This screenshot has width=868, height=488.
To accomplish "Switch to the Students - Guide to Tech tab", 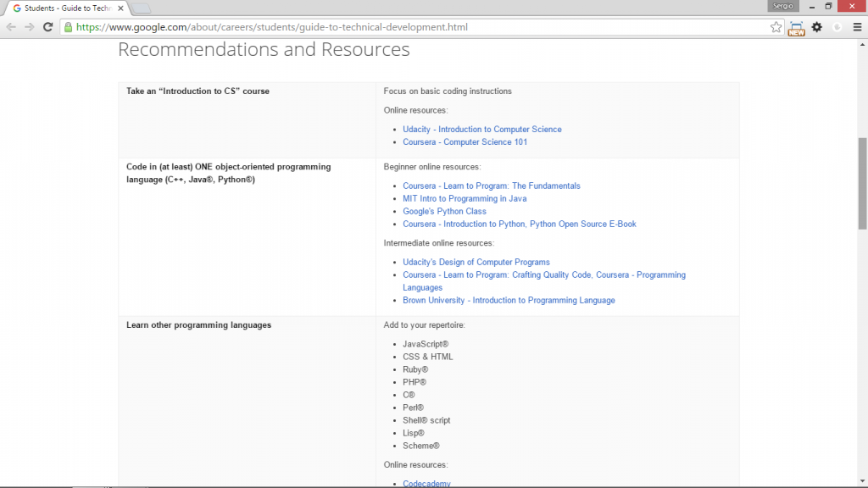I will pyautogui.click(x=64, y=6).
